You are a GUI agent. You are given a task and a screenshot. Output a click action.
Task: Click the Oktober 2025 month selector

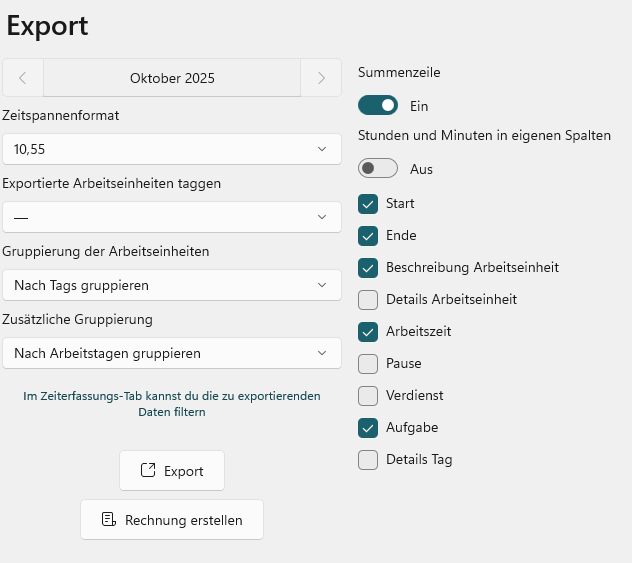172,78
